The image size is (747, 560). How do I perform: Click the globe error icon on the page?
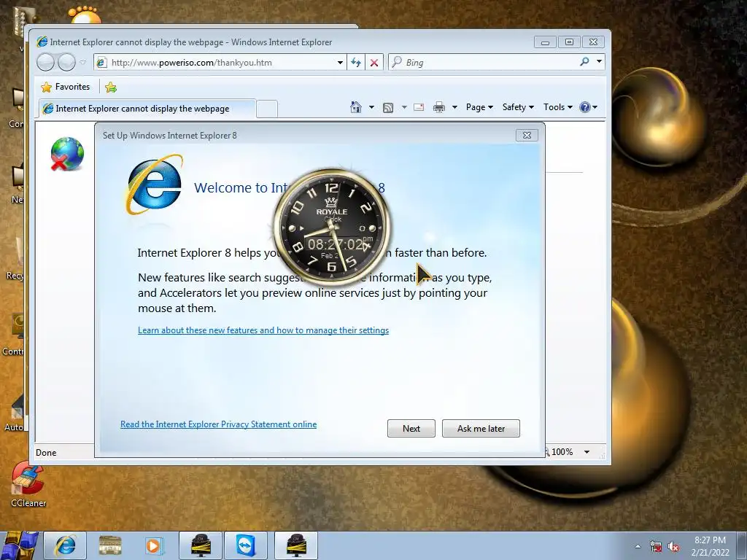pyautogui.click(x=67, y=154)
